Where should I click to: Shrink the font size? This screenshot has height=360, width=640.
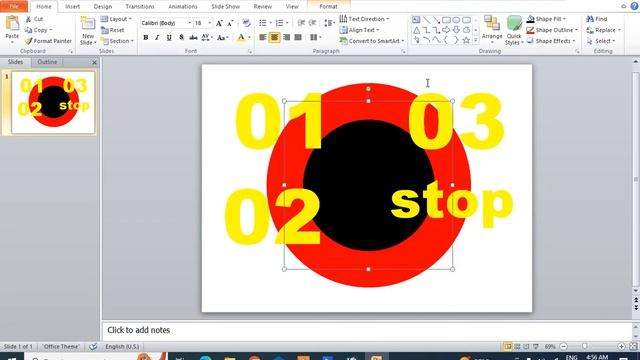point(230,23)
